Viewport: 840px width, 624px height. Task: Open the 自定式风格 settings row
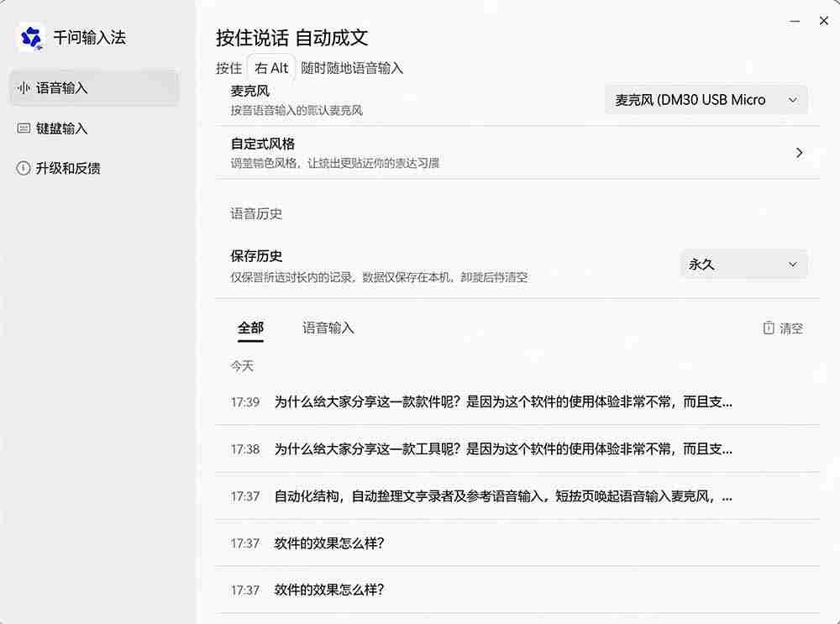517,153
